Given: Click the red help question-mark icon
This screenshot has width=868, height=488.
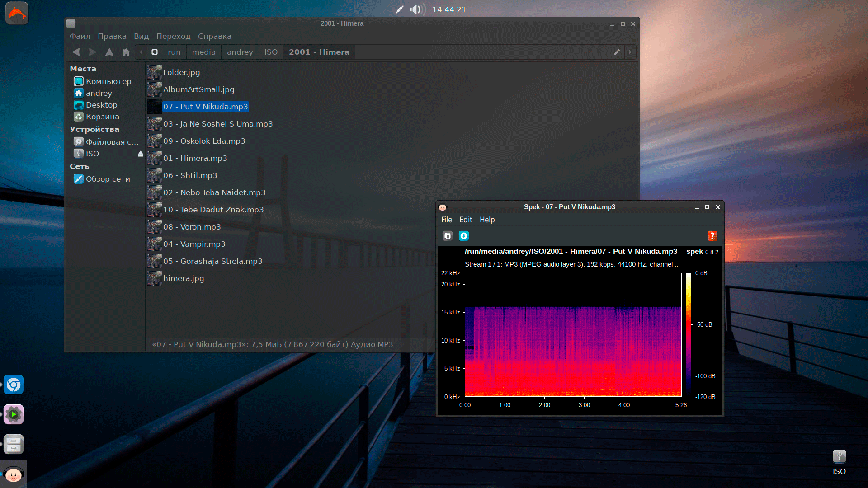Looking at the screenshot, I should 712,236.
